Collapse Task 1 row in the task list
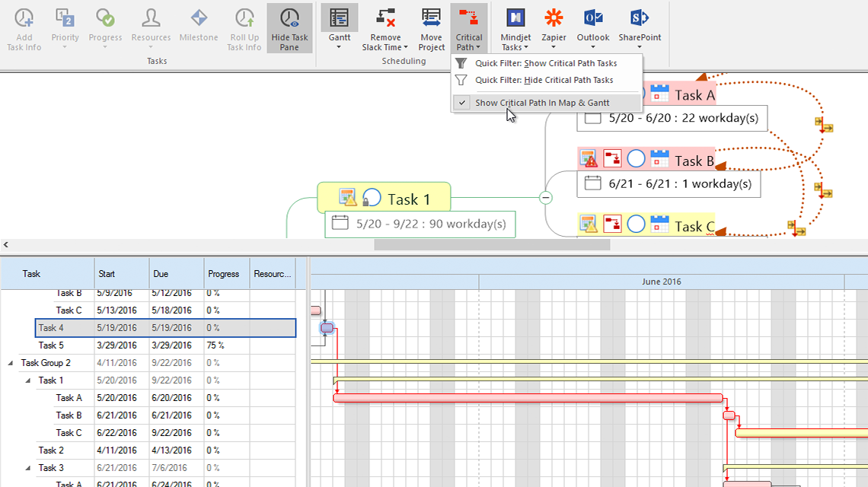 point(27,380)
